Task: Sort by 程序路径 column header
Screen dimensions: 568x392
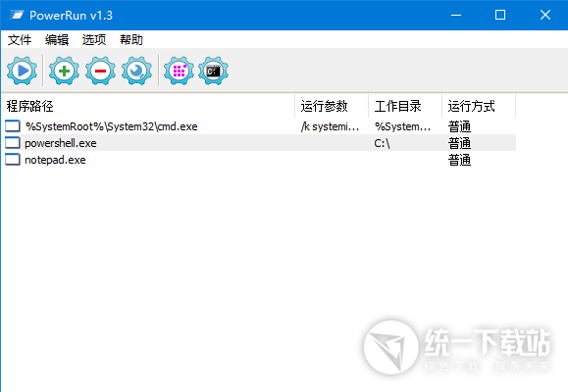Action: point(148,106)
